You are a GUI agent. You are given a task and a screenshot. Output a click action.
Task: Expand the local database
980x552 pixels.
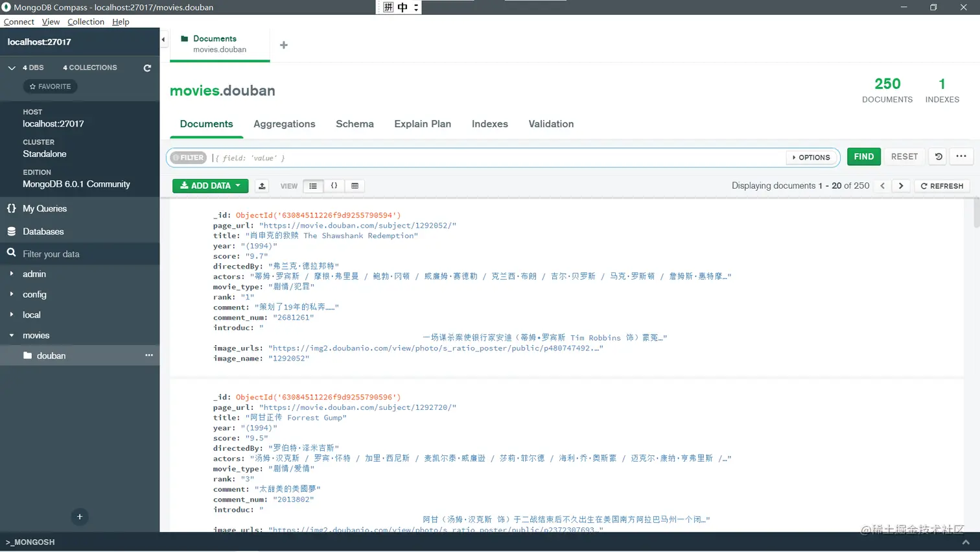(x=12, y=315)
